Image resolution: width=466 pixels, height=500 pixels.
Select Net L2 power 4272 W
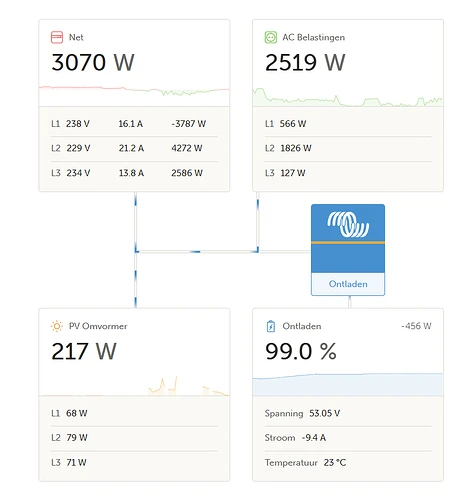coord(187,148)
